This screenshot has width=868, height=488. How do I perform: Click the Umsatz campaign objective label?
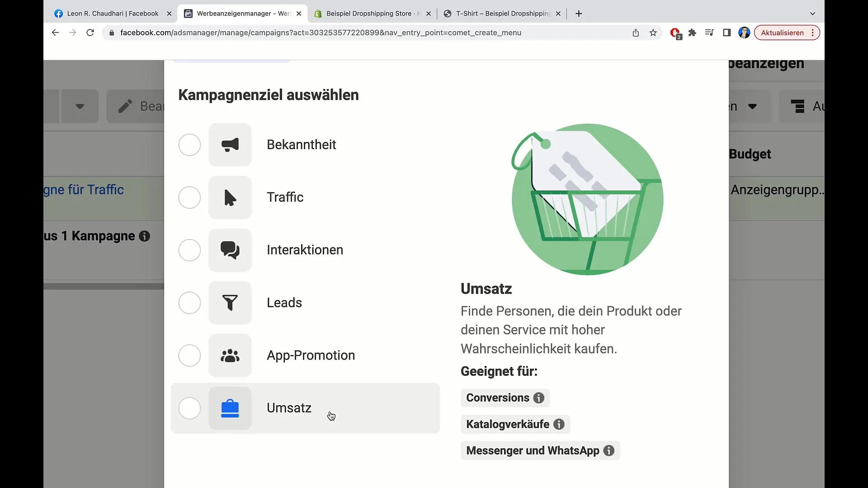289,408
